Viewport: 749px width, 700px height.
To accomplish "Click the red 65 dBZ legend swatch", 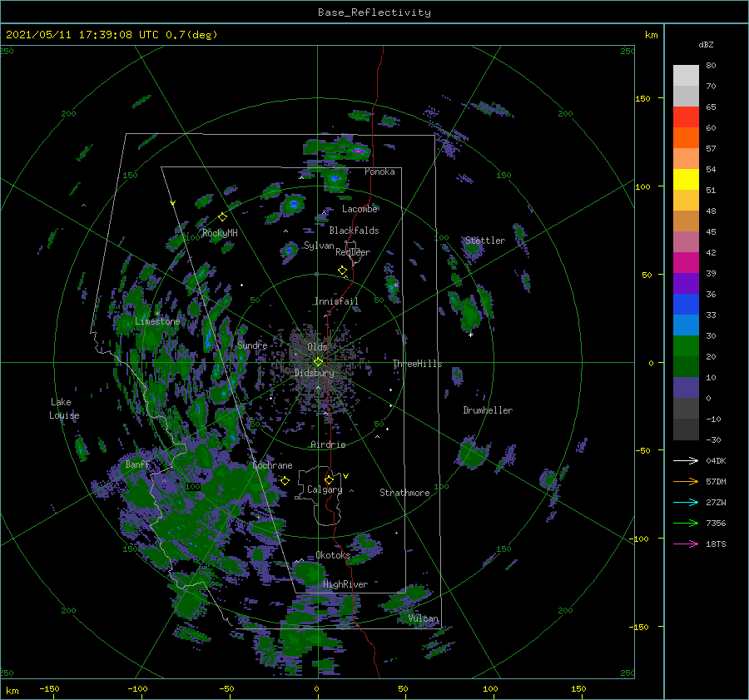I will click(x=686, y=117).
